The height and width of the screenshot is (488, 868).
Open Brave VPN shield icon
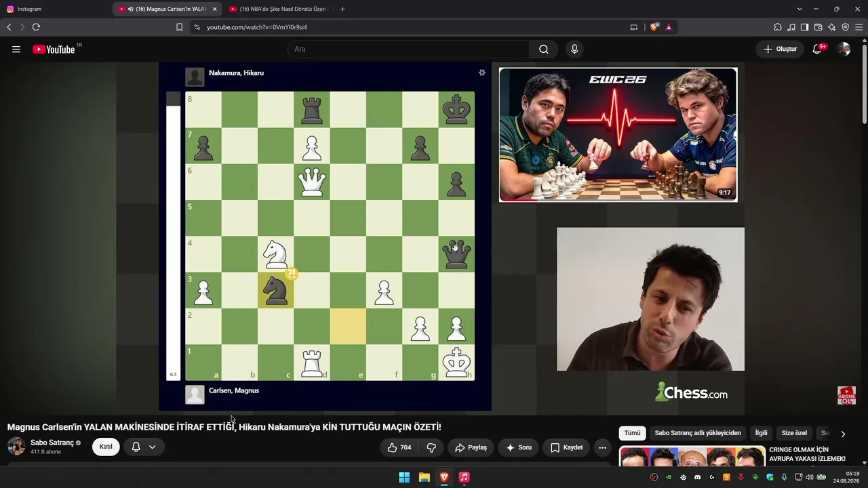pyautogui.click(x=845, y=27)
